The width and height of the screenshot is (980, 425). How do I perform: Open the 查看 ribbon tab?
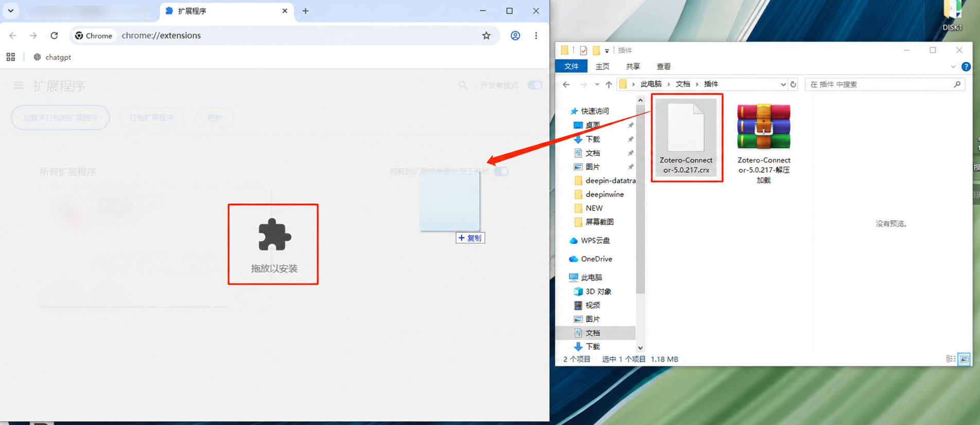pyautogui.click(x=664, y=66)
